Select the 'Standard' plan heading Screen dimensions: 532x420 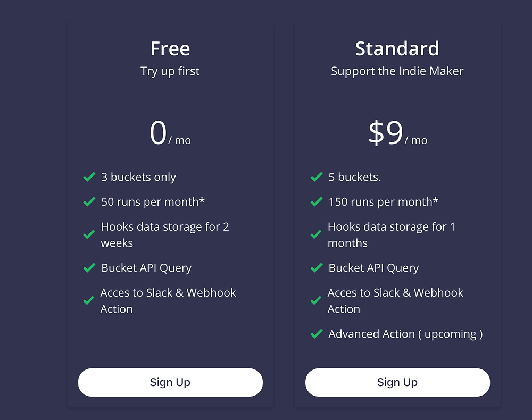(397, 48)
